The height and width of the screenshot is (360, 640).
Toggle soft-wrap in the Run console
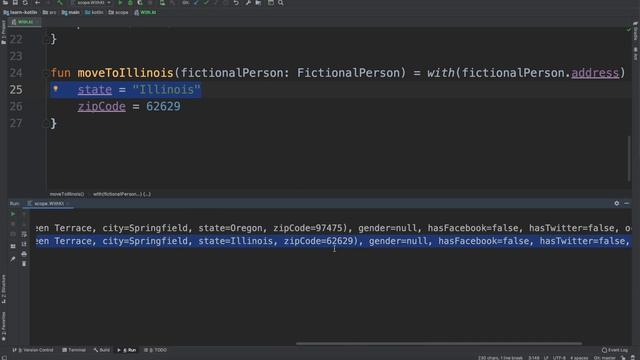tap(24, 234)
